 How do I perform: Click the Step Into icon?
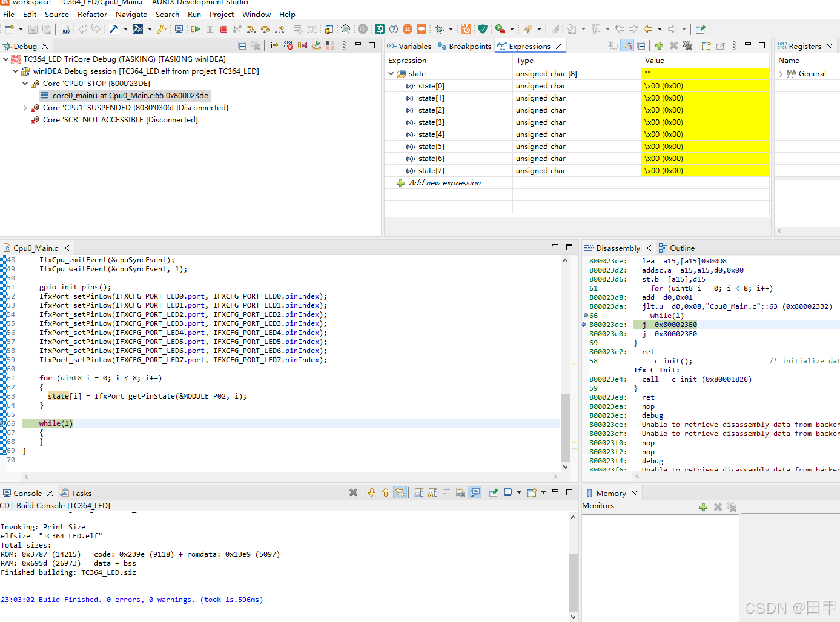point(251,29)
